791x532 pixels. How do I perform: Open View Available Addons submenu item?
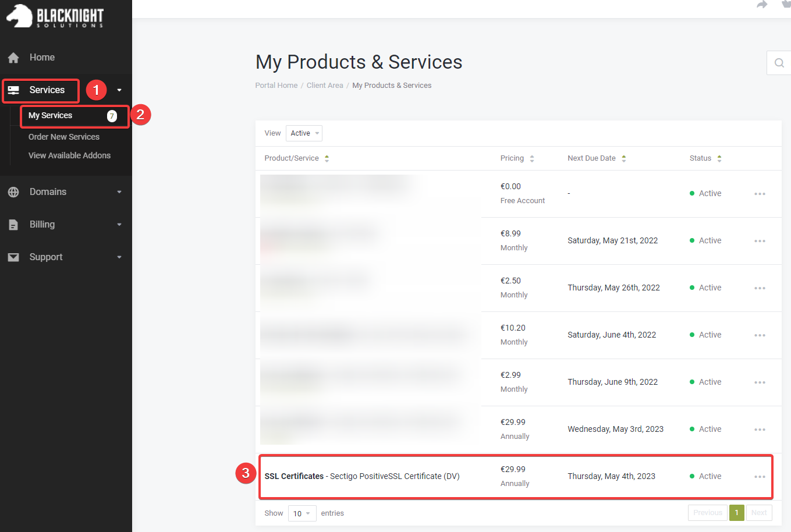click(69, 155)
